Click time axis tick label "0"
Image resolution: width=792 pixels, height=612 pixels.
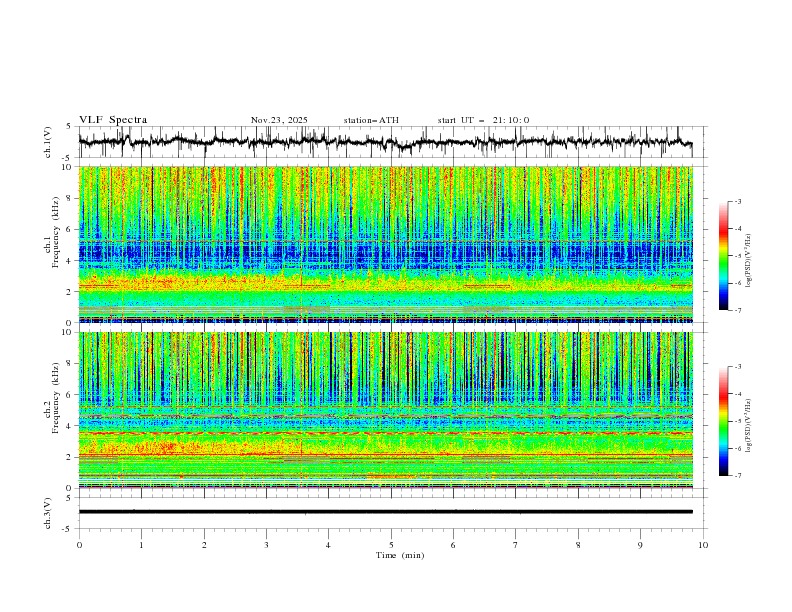coord(79,545)
